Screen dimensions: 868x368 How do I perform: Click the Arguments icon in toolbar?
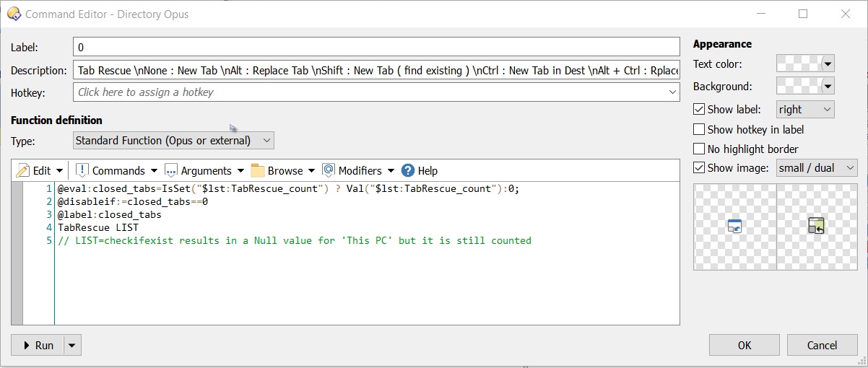pos(171,170)
